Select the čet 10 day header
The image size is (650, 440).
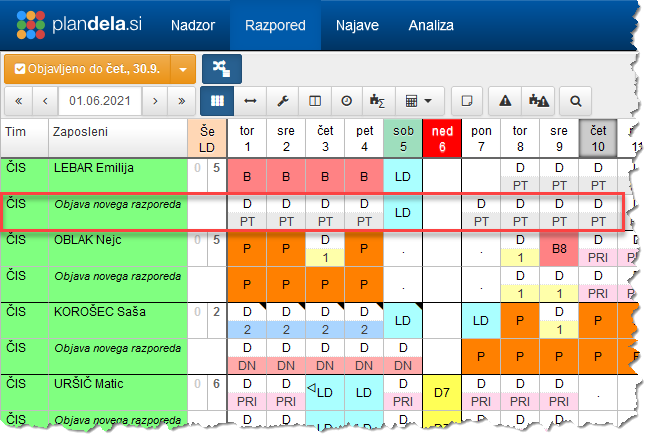[x=598, y=139]
